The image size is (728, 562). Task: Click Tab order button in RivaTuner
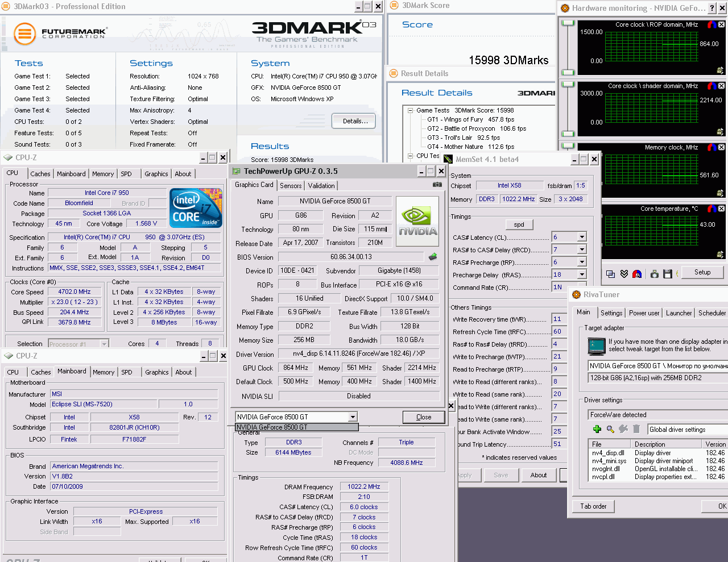tap(593, 506)
